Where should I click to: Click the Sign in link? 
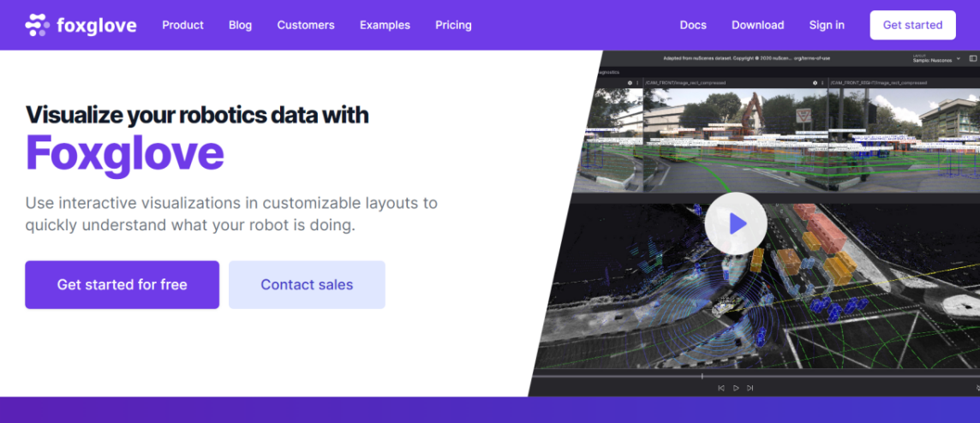[x=827, y=25]
